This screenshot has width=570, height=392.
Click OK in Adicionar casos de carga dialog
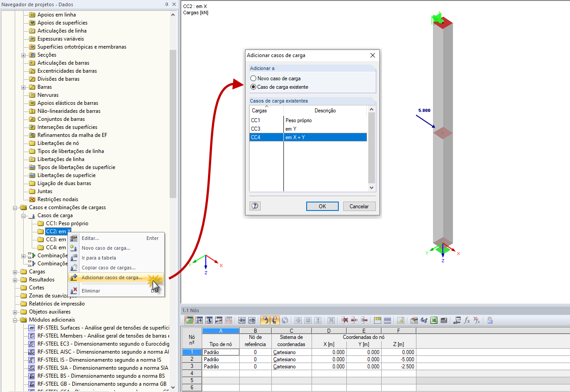322,206
